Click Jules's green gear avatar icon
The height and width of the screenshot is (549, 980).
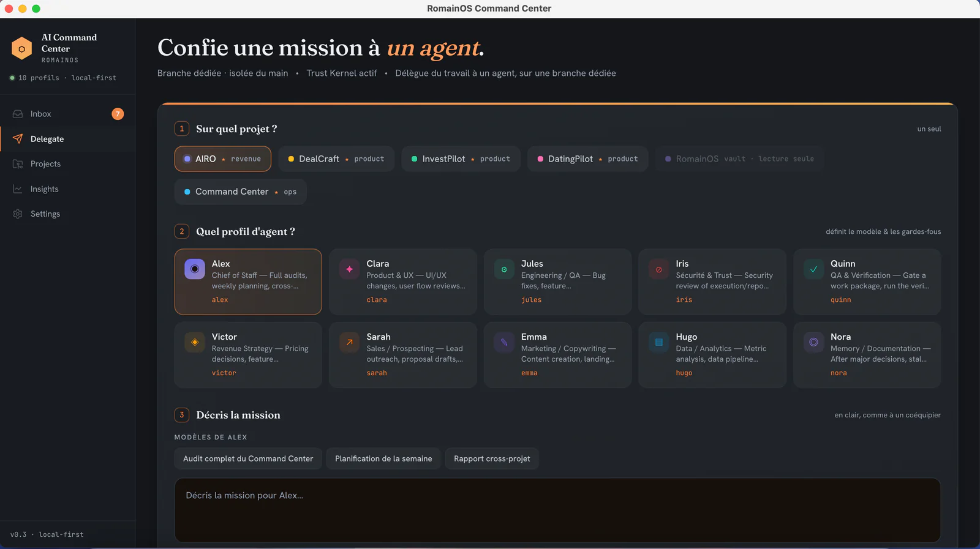[x=504, y=269]
